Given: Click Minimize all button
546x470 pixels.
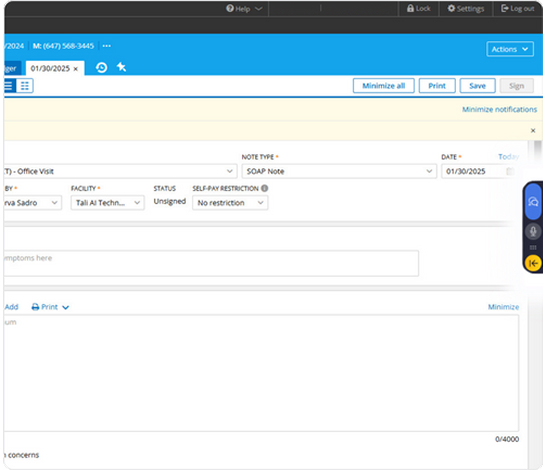Looking at the screenshot, I should coord(383,86).
